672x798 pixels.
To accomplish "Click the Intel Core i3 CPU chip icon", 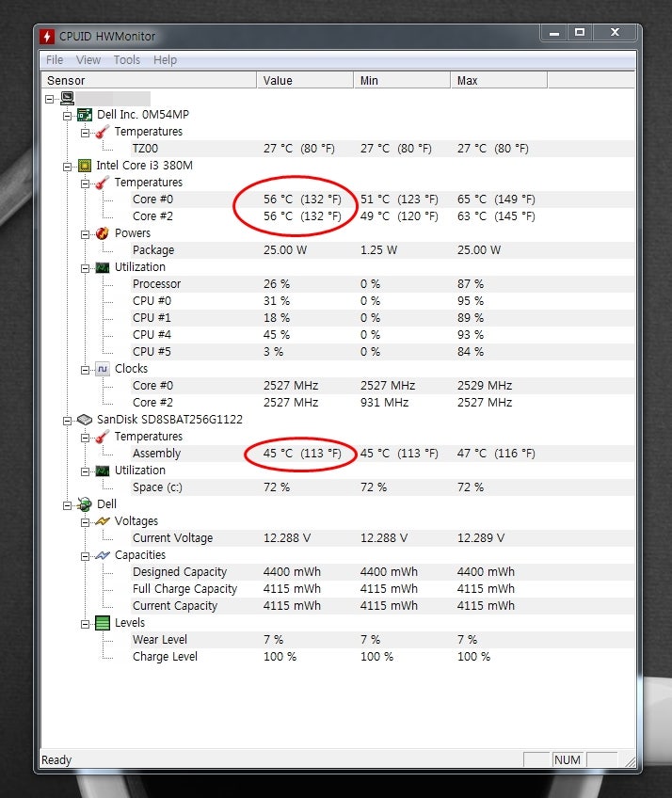I will pos(85,166).
